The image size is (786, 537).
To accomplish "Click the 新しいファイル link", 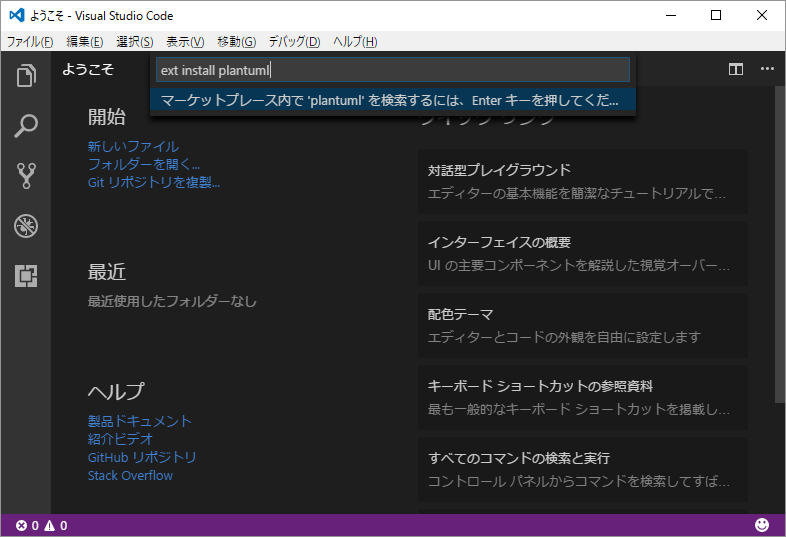I will (x=133, y=146).
